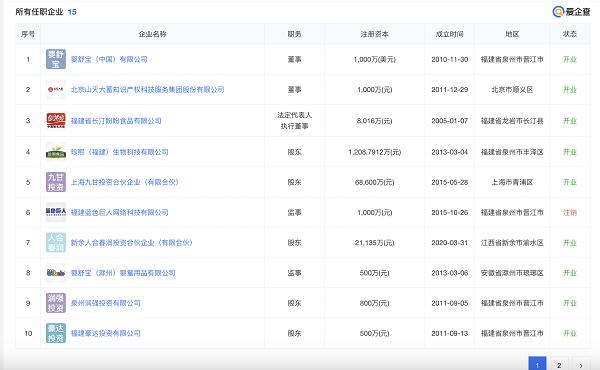
Task: Click the 福建省泉州市丰泽区 region cell
Action: coord(512,152)
